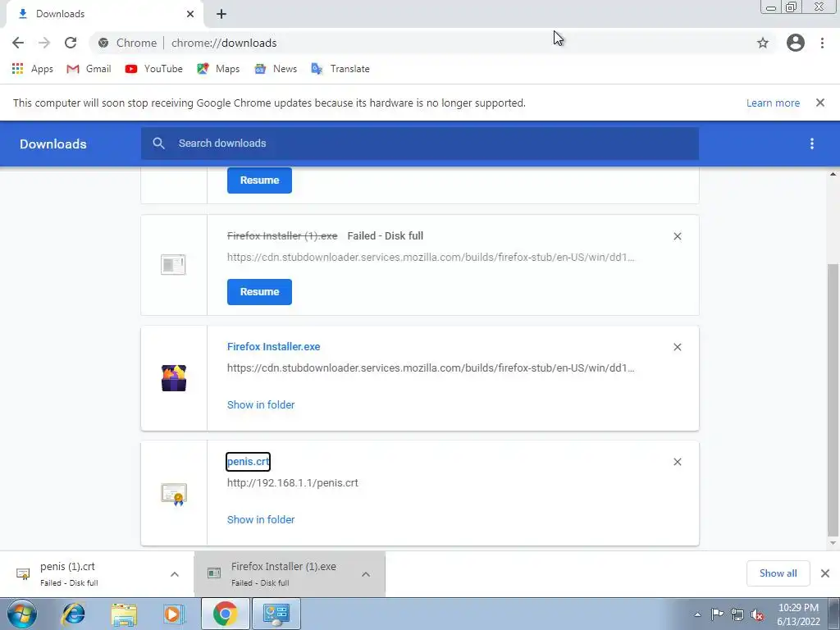Viewport: 840px width, 630px height.
Task: Open the YouTube bookmark
Action: (153, 69)
